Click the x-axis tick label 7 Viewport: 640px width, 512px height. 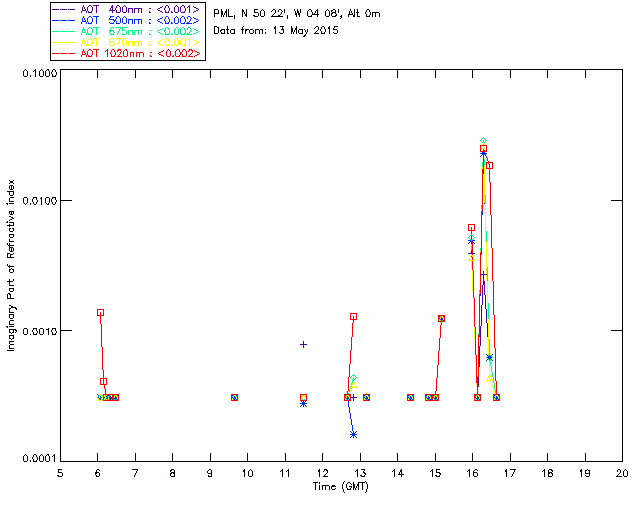click(x=135, y=474)
